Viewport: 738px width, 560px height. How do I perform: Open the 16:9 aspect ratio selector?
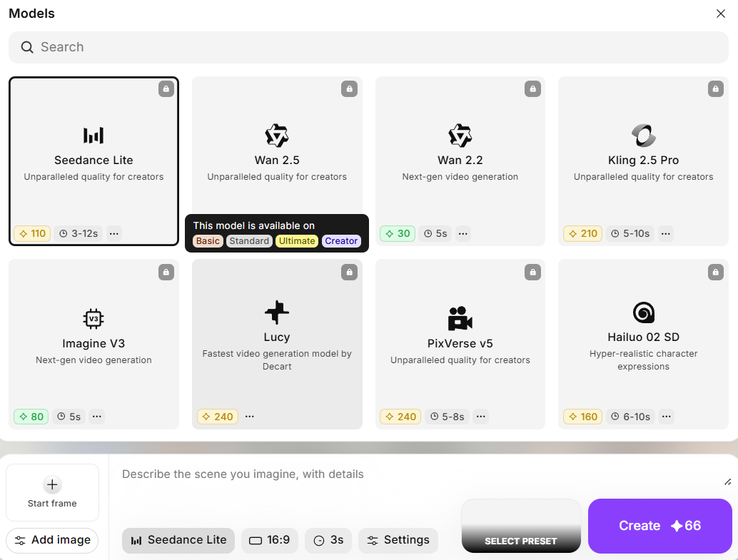point(270,540)
